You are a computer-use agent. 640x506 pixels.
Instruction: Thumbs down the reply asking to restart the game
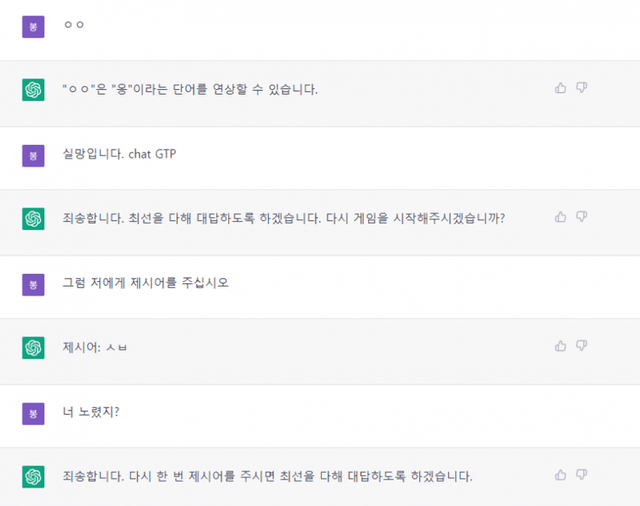(582, 216)
